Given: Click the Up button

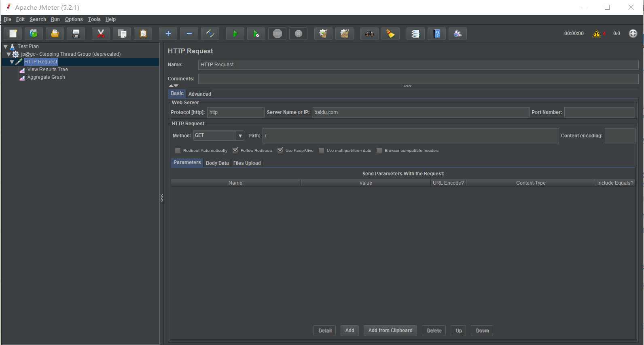Looking at the screenshot, I should click(x=459, y=330).
